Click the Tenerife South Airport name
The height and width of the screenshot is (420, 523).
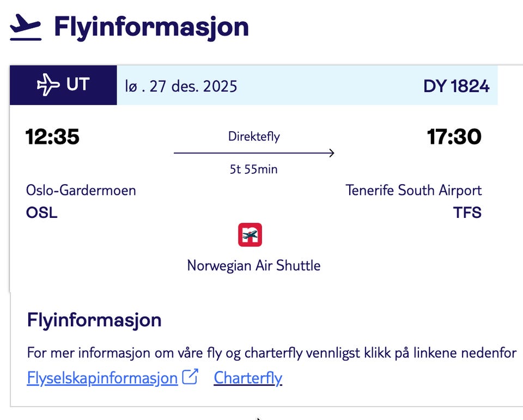pos(413,190)
